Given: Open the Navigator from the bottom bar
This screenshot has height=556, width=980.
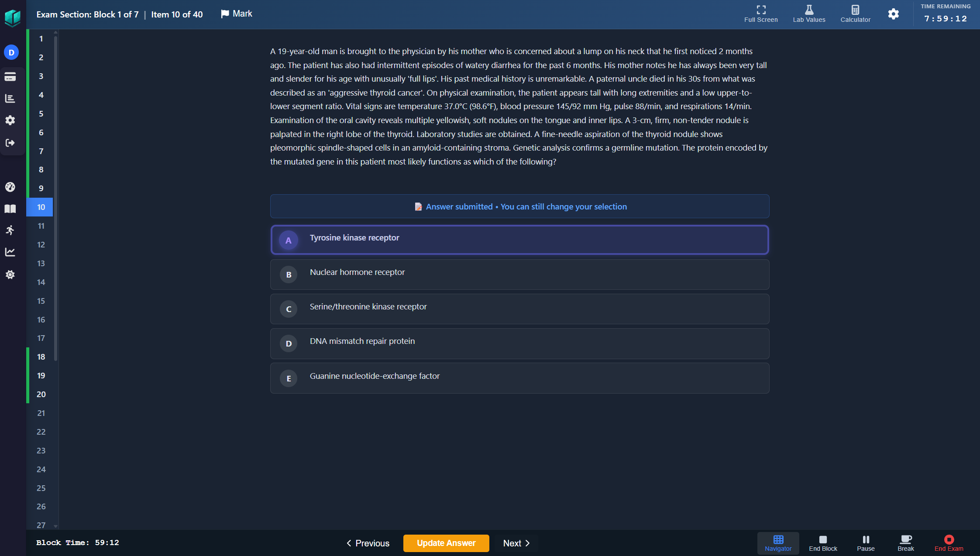Looking at the screenshot, I should pos(778,543).
